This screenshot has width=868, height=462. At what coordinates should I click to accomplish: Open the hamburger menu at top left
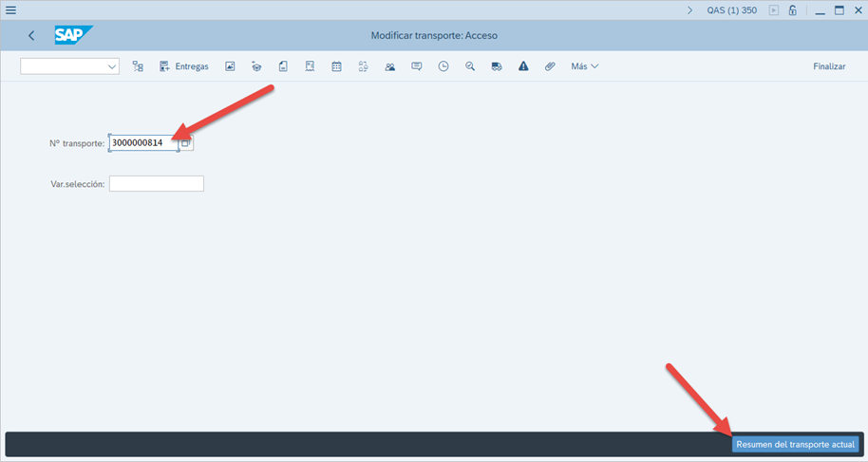pos(10,10)
